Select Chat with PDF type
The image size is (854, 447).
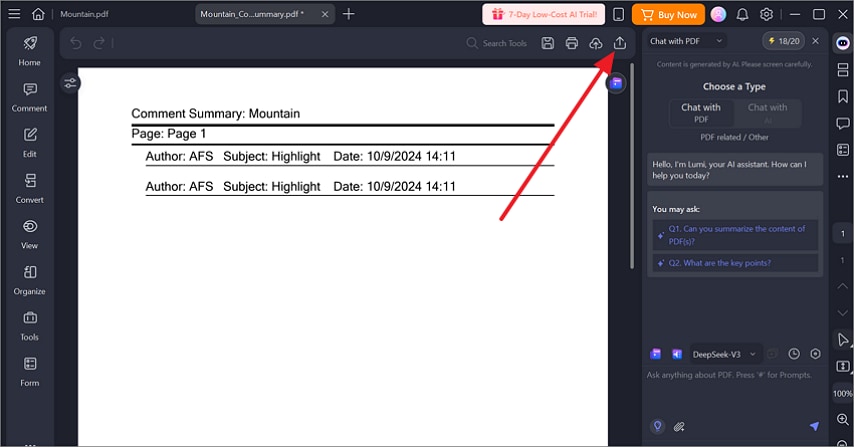pyautogui.click(x=701, y=113)
